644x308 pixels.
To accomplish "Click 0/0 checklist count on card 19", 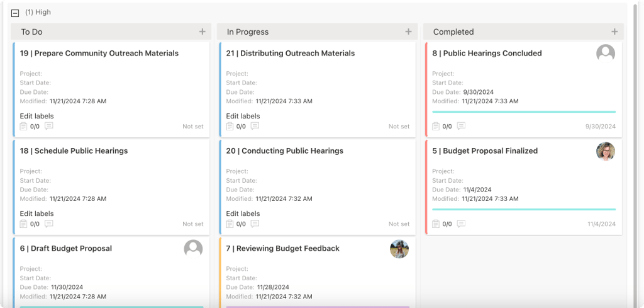I will (35, 126).
